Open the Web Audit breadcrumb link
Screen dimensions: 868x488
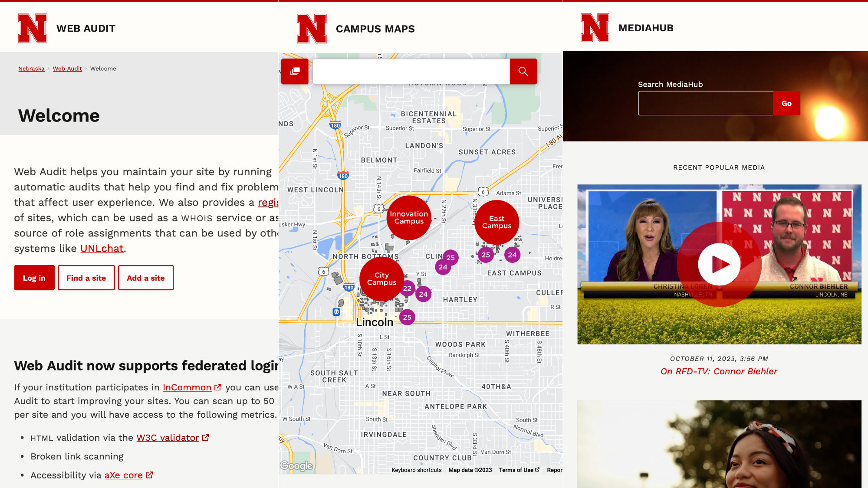(x=67, y=69)
